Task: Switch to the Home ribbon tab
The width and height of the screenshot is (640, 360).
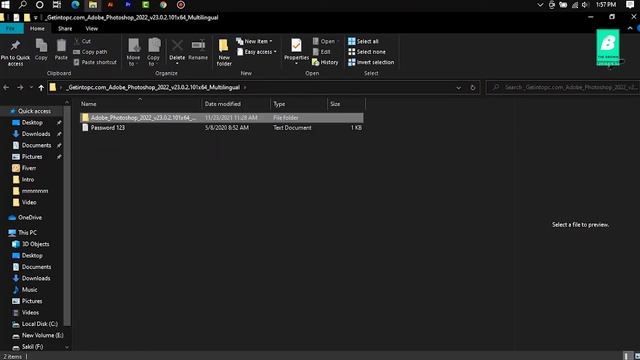Action: 37,29
